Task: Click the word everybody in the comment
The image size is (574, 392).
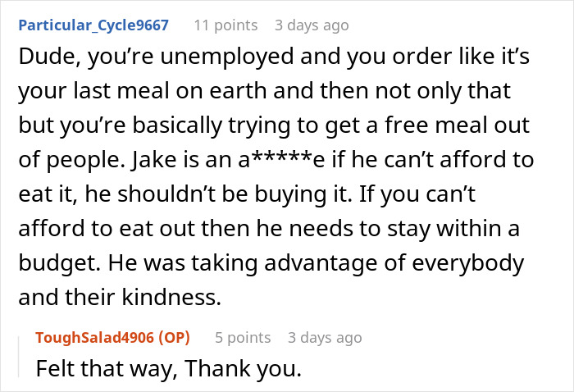Action: click(x=468, y=264)
